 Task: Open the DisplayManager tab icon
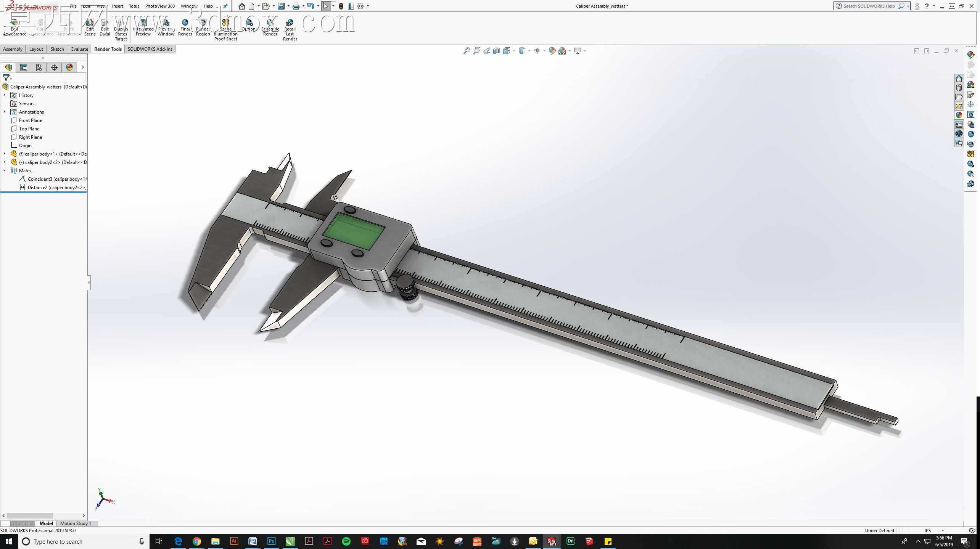69,67
